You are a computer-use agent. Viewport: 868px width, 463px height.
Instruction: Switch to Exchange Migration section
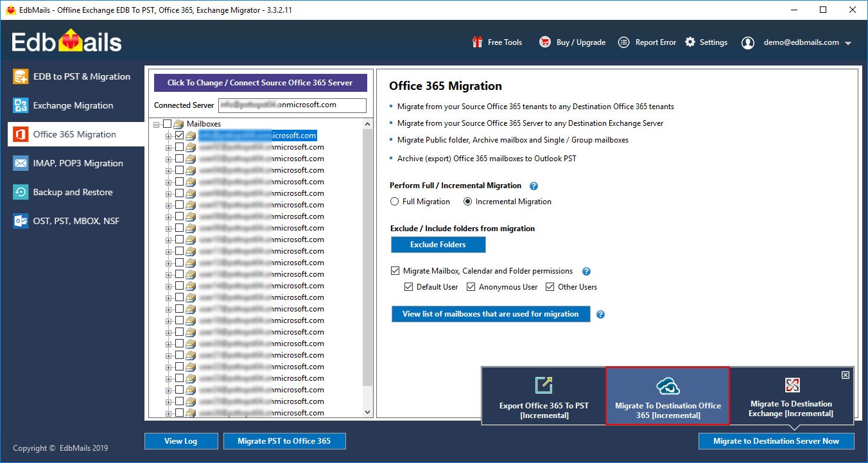72,105
